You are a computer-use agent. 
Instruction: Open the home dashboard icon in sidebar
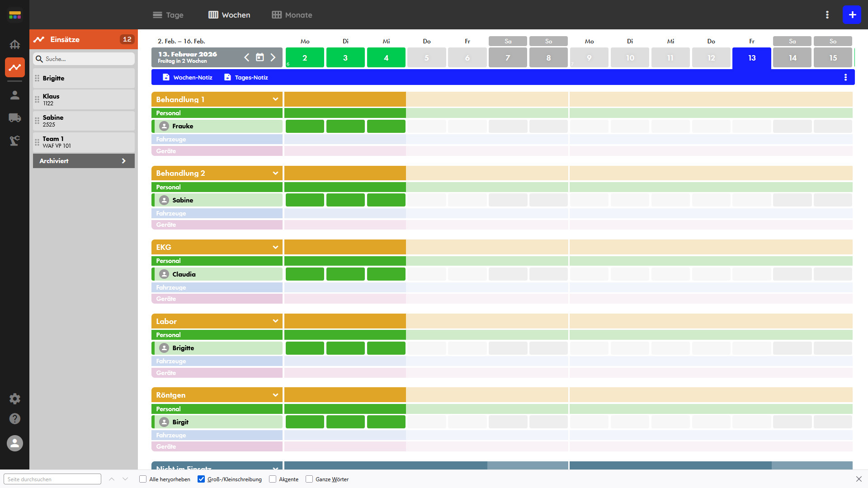pos(14,44)
